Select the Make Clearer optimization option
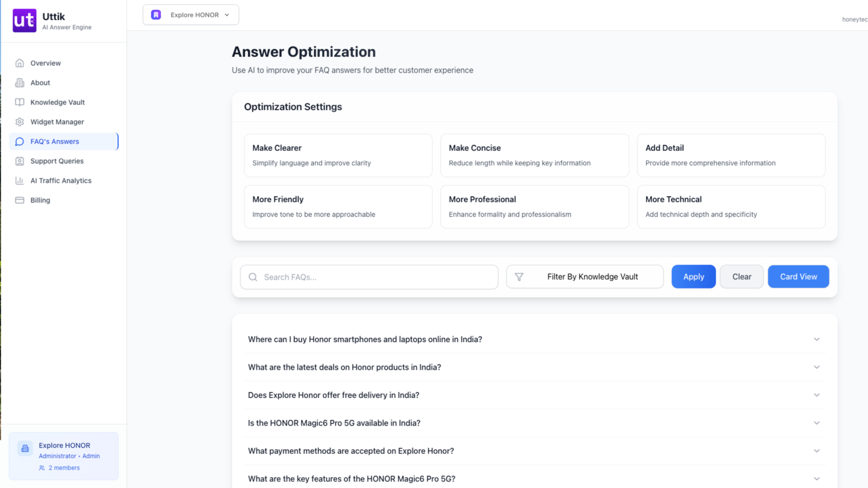The image size is (868, 488). pyautogui.click(x=337, y=155)
